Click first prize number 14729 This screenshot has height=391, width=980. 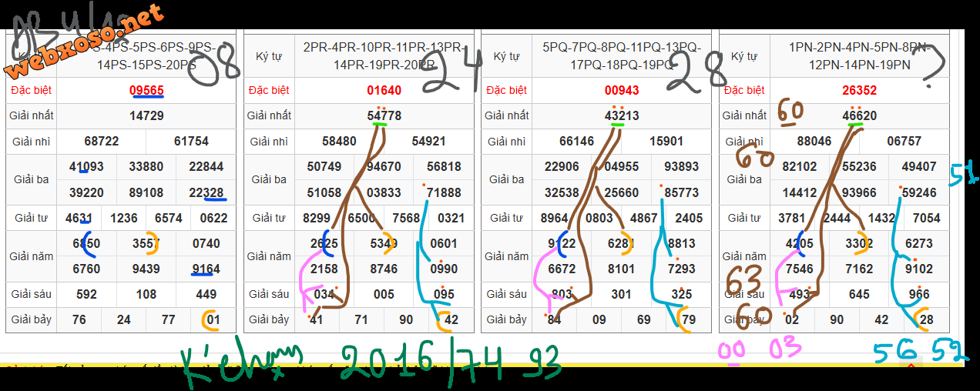pos(146,116)
